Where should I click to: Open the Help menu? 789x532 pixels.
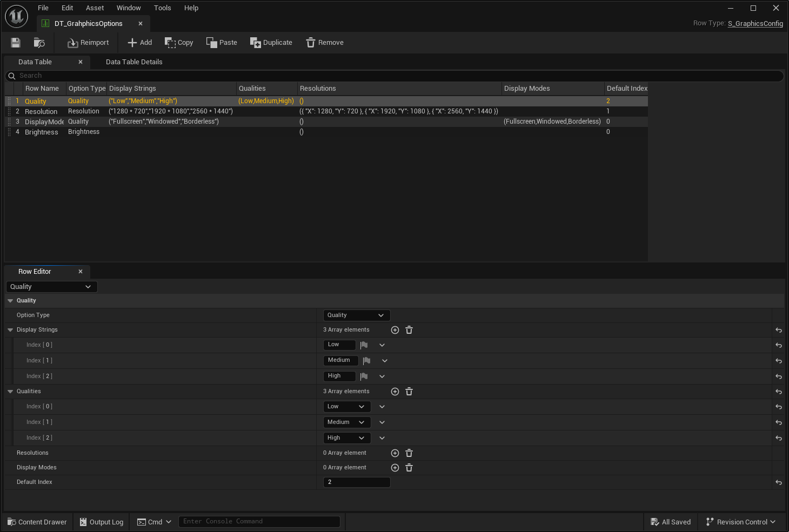(x=191, y=8)
